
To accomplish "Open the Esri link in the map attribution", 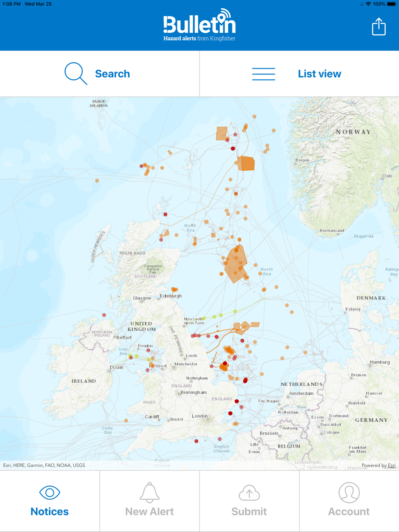I will pyautogui.click(x=392, y=465).
